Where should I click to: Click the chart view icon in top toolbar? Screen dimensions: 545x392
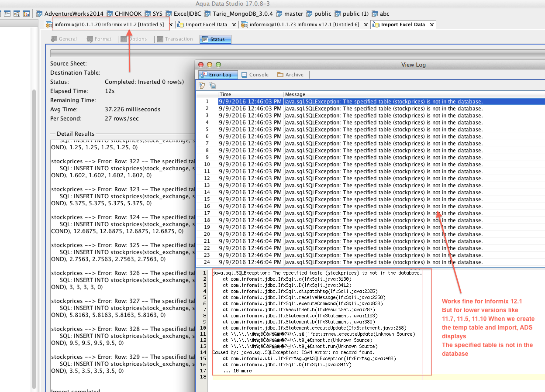point(26,14)
